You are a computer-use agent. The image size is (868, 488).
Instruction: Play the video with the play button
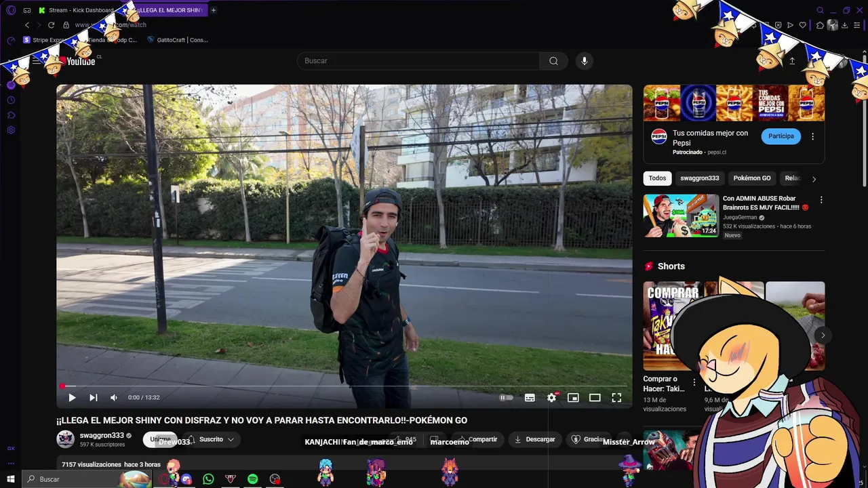pos(72,398)
